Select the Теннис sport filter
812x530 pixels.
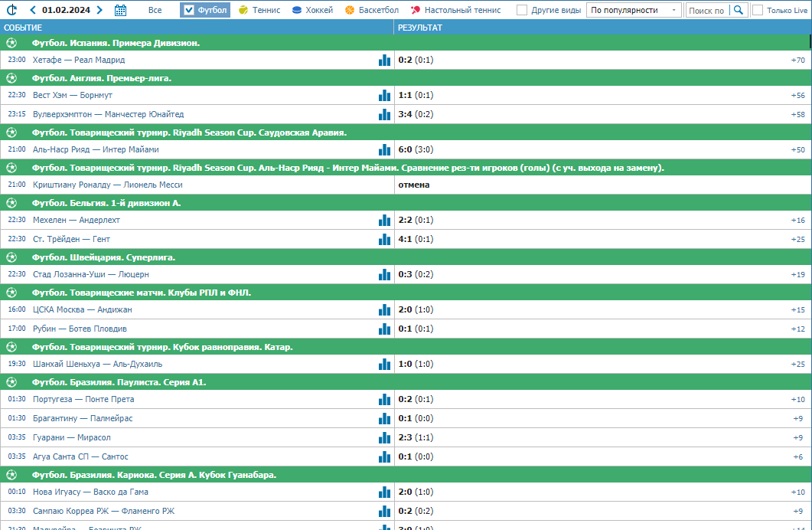[x=259, y=10]
